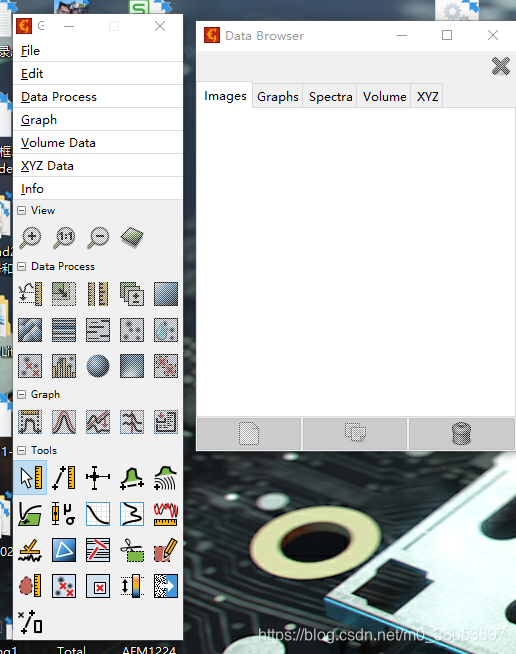Collapse the Data Process toolbox section

pos(22,267)
